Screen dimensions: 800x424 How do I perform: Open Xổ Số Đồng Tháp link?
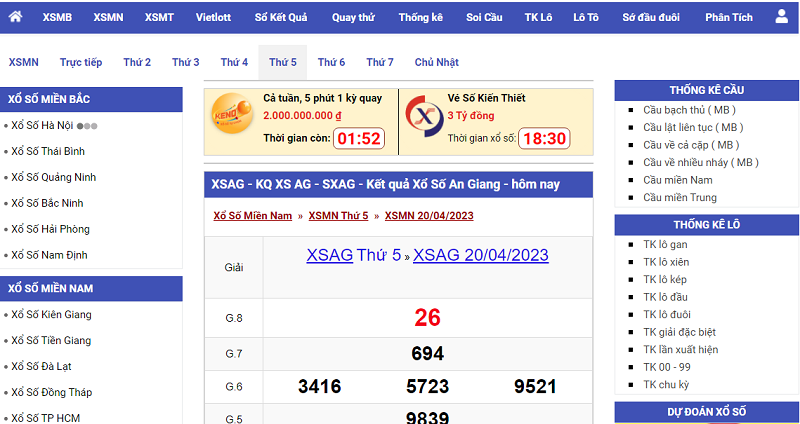(x=52, y=392)
